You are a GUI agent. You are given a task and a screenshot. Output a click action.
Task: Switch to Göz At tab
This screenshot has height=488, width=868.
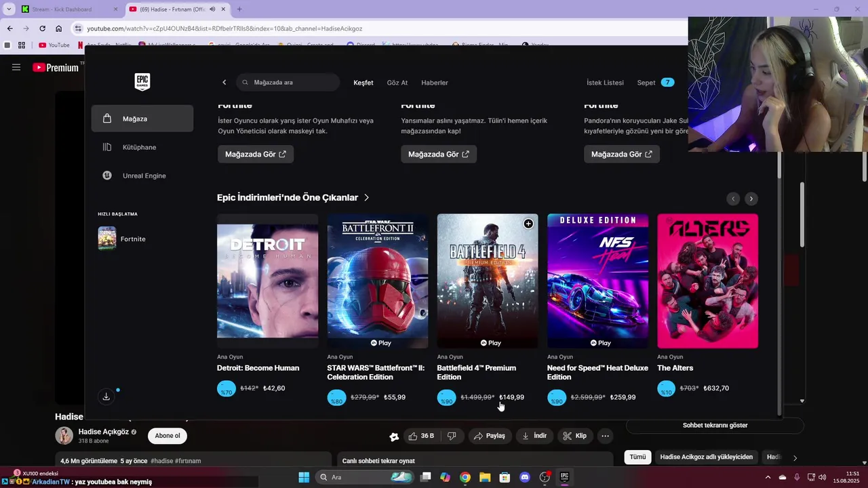pos(397,83)
